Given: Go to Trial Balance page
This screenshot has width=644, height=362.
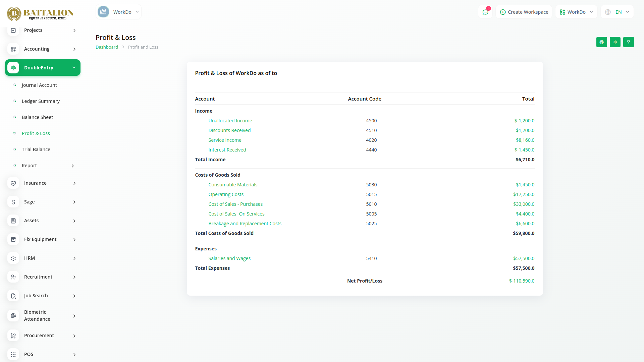Looking at the screenshot, I should [x=36, y=149].
